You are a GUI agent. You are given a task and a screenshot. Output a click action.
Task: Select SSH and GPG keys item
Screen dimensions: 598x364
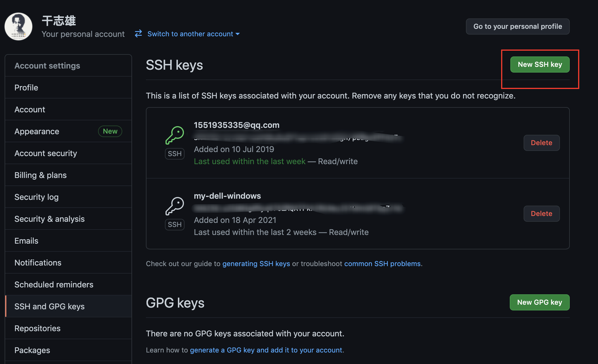tap(68, 306)
